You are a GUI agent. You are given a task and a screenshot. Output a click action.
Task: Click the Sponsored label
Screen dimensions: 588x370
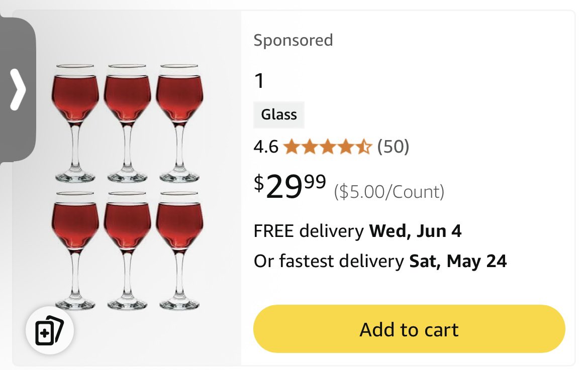click(293, 40)
